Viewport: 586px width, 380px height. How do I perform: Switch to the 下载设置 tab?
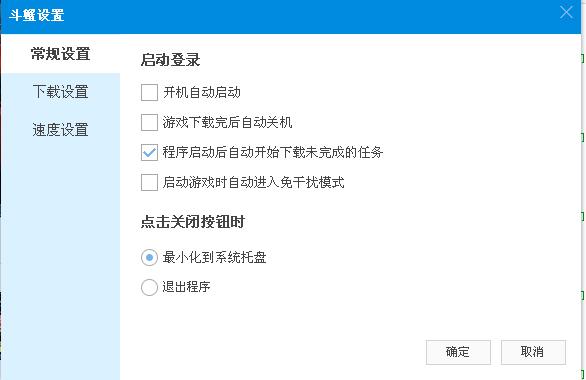click(x=61, y=92)
